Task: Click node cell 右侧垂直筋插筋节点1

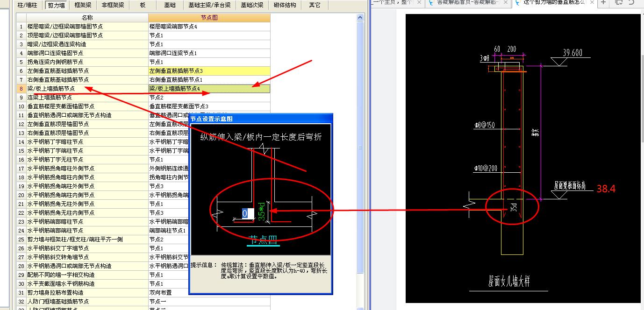Action: (209, 80)
